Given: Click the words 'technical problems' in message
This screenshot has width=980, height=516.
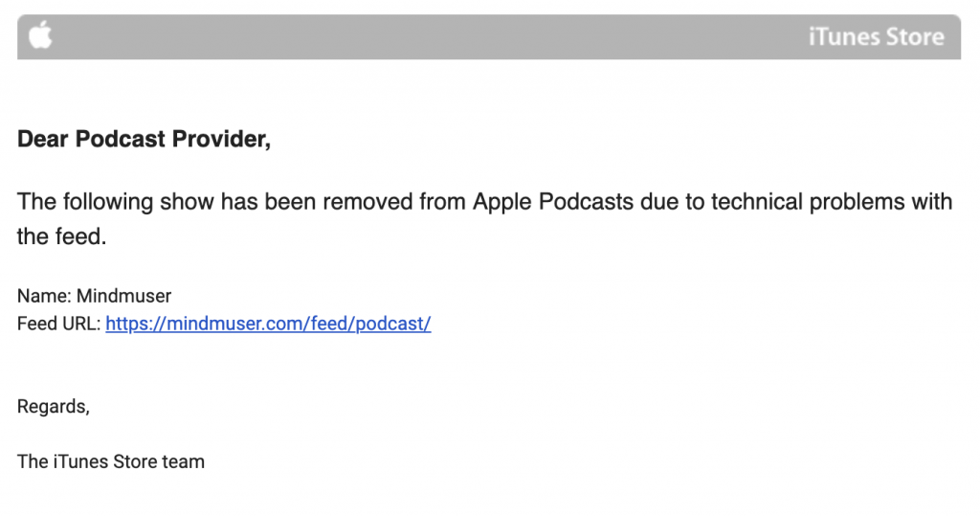Looking at the screenshot, I should 808,202.
